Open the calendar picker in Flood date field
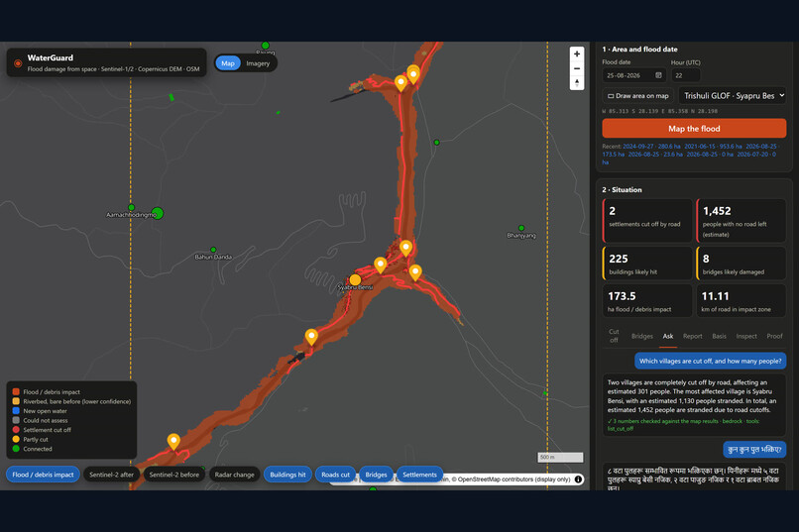Image resolution: width=799 pixels, height=532 pixels. (x=658, y=75)
